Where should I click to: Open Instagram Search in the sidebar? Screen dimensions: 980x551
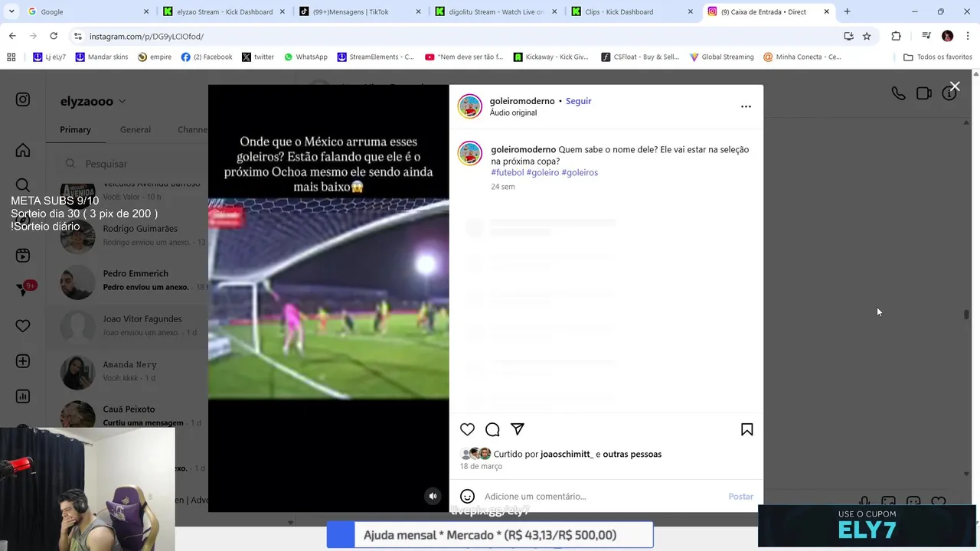(23, 185)
